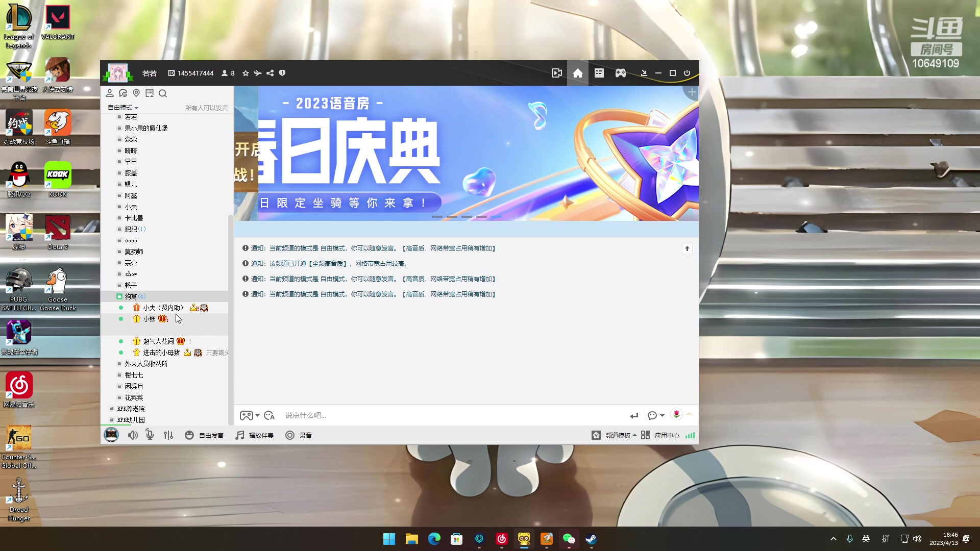Click the speaker volume icon
The height and width of the screenshot is (551, 980).
pos(133,435)
